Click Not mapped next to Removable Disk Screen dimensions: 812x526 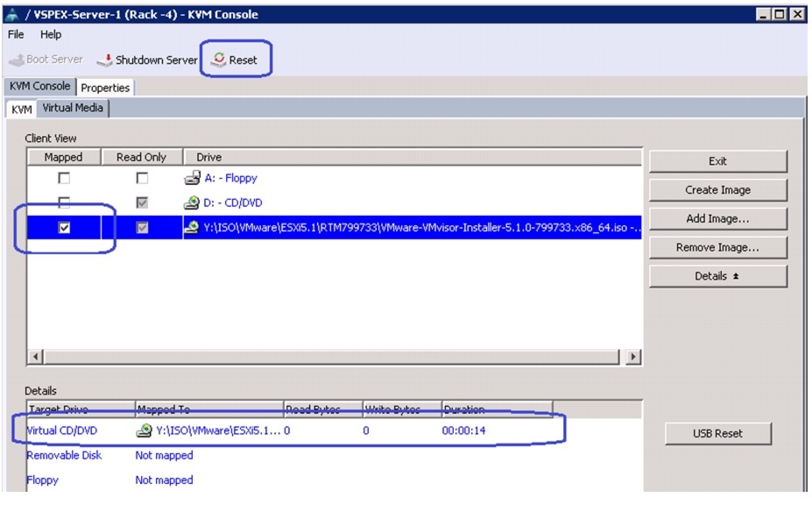coord(164,456)
